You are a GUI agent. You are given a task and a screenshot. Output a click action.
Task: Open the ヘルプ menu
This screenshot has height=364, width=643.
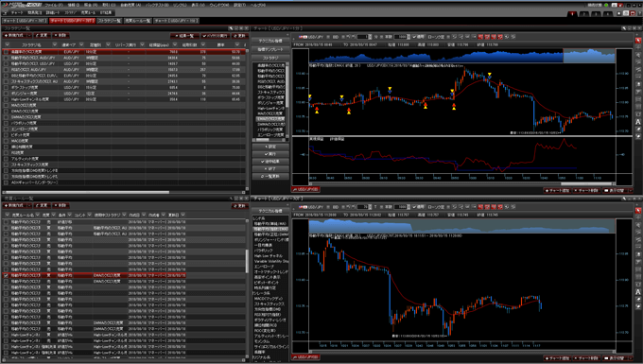(x=258, y=5)
